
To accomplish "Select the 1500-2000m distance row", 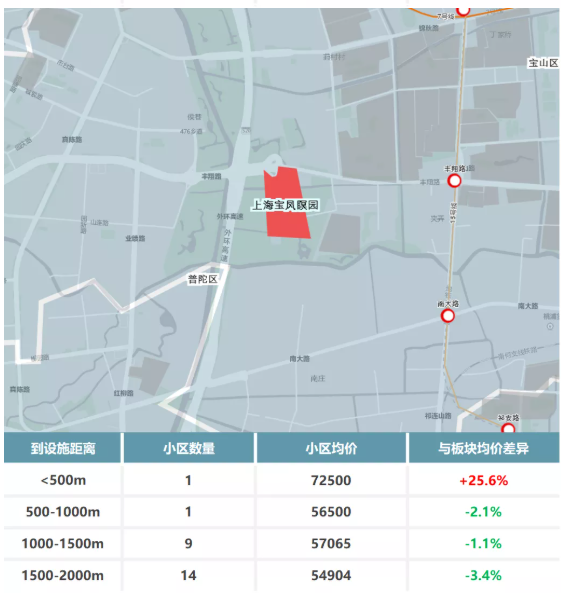I will (282, 575).
